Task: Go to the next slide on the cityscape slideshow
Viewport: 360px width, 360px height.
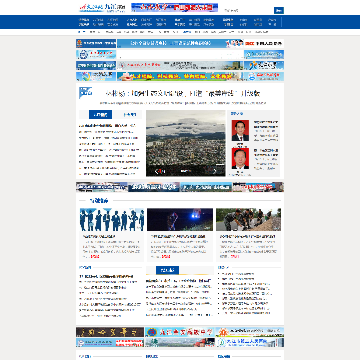Action: [214, 171]
